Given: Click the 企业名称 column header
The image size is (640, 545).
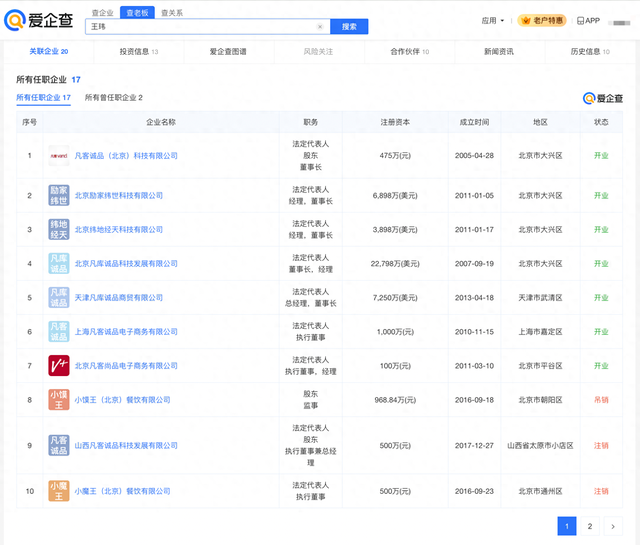Looking at the screenshot, I should pos(161,122).
